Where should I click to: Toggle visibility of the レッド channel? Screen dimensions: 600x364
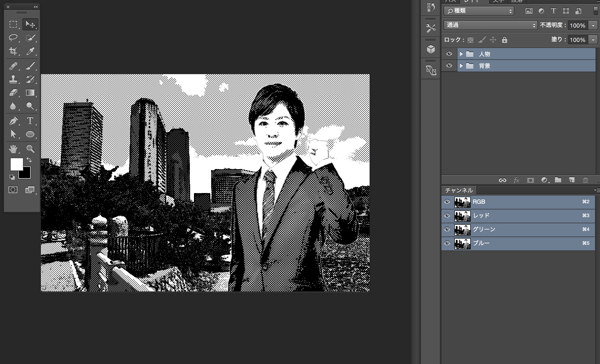[447, 215]
